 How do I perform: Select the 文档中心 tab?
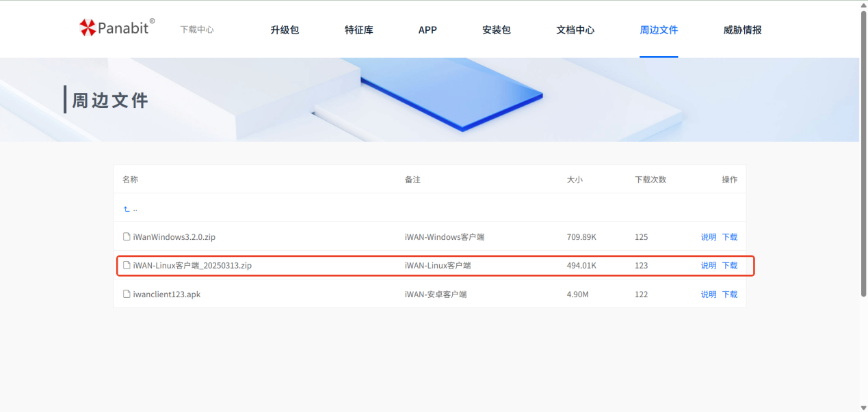575,30
